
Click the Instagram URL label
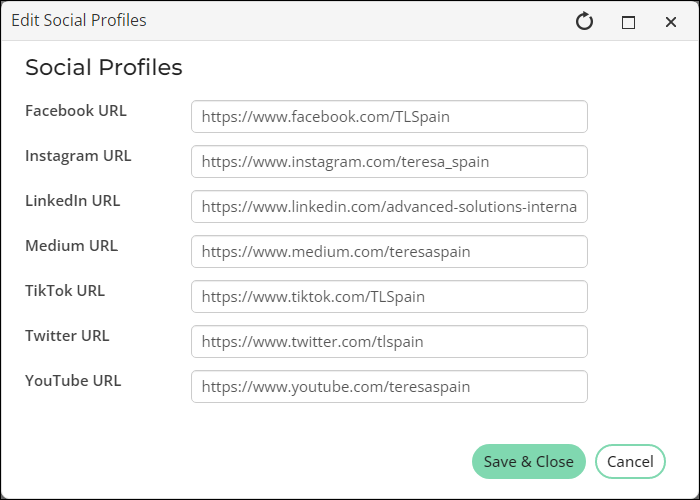pyautogui.click(x=78, y=156)
